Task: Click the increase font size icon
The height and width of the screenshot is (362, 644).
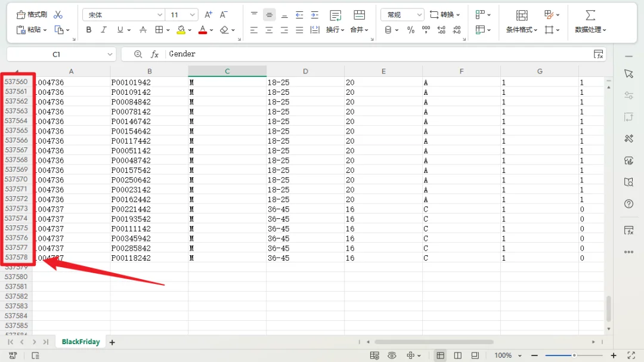Action: pyautogui.click(x=208, y=14)
